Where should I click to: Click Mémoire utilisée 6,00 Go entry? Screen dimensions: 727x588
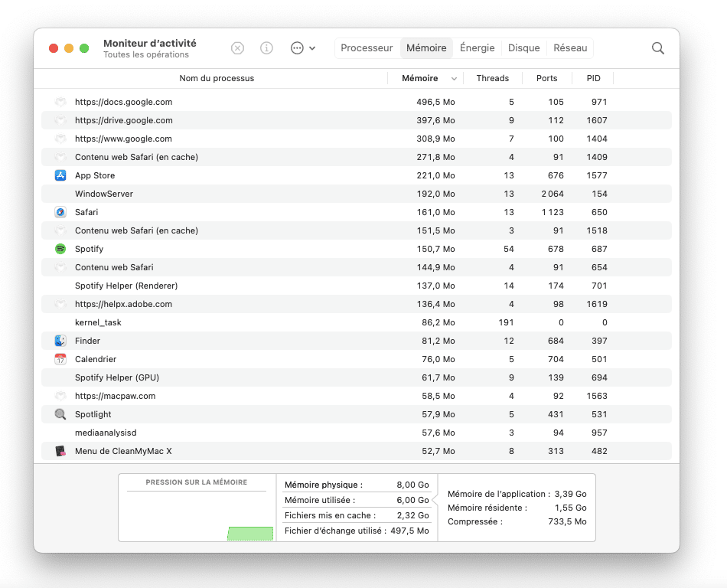pyautogui.click(x=357, y=500)
